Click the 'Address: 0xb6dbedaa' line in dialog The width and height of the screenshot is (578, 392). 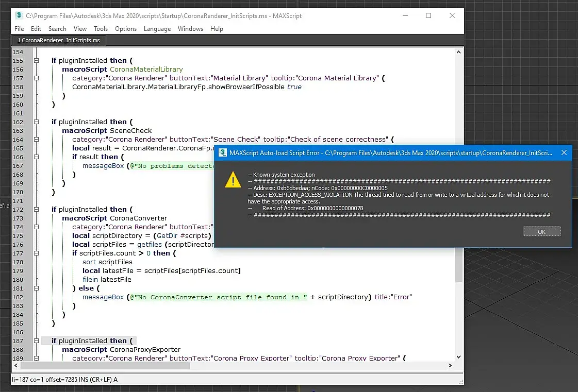318,188
